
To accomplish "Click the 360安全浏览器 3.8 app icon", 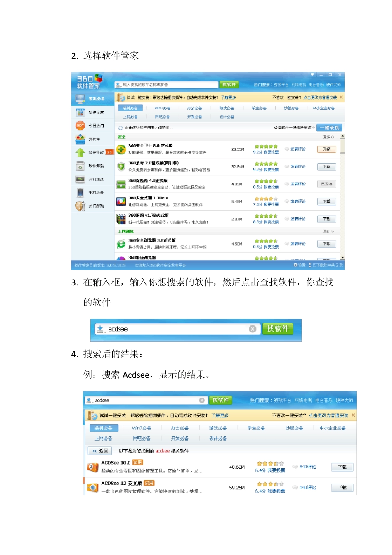I will click(121, 244).
